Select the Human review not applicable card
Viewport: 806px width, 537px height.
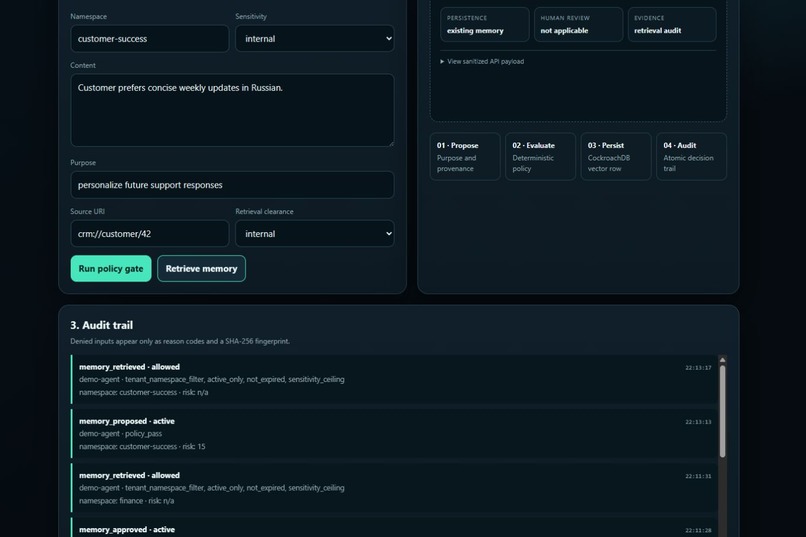[578, 24]
